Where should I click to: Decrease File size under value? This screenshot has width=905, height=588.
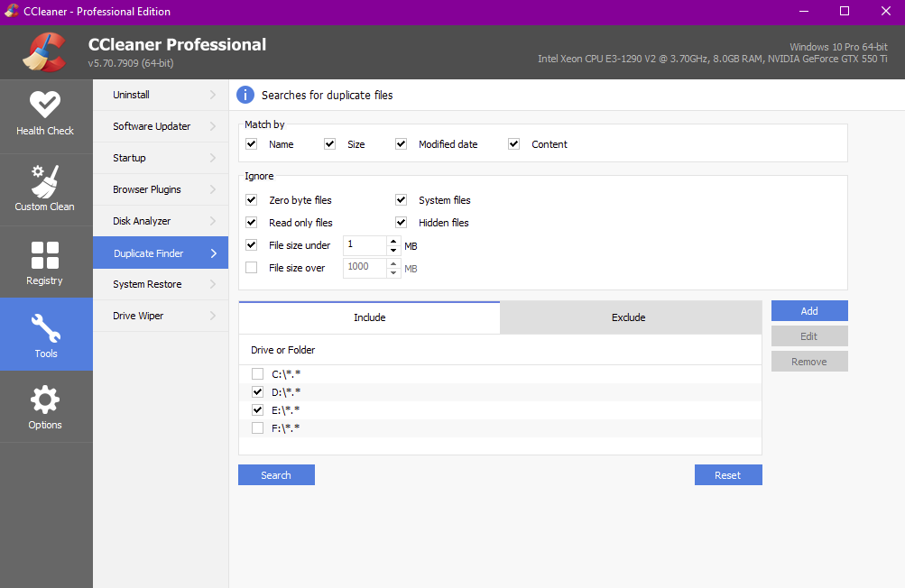tap(393, 251)
